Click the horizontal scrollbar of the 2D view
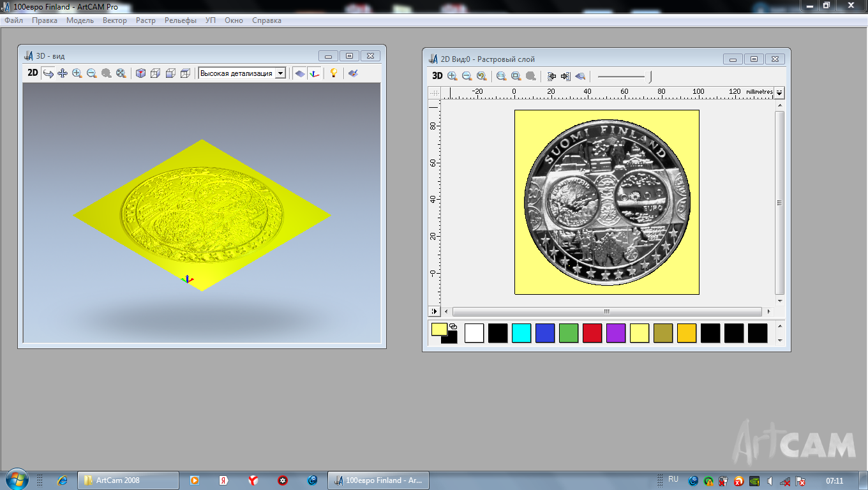The image size is (868, 490). pyautogui.click(x=606, y=311)
